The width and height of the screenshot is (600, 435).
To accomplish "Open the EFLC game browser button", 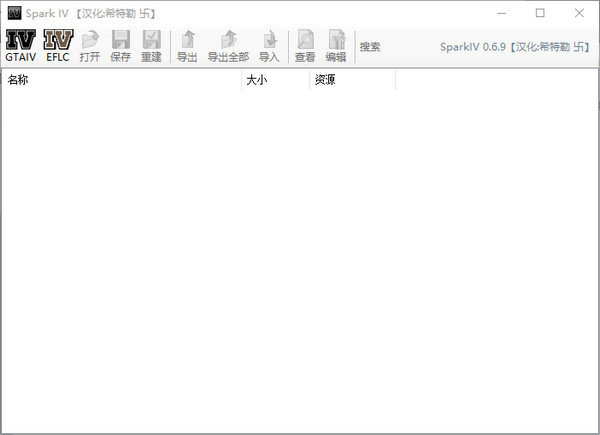I will coord(58,46).
